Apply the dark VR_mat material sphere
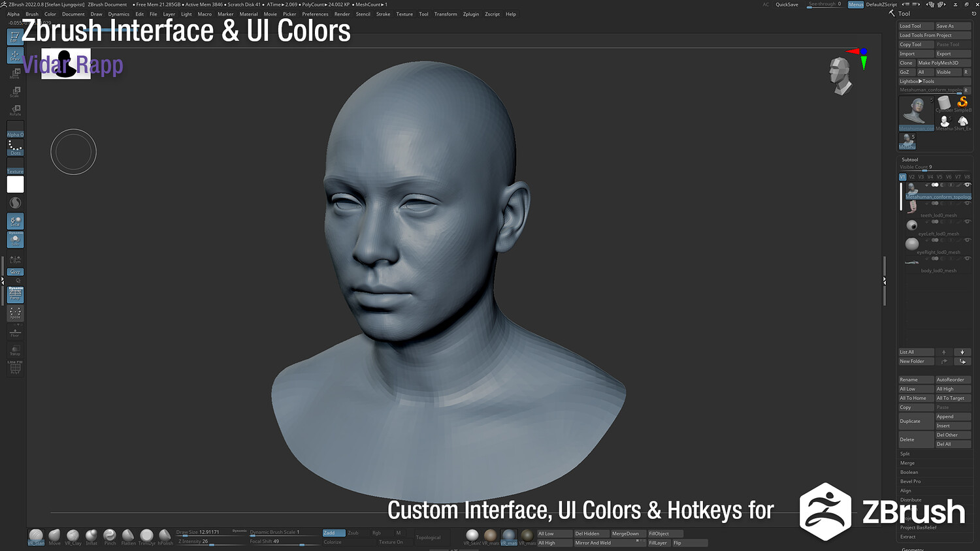The width and height of the screenshot is (980, 551). tap(527, 537)
